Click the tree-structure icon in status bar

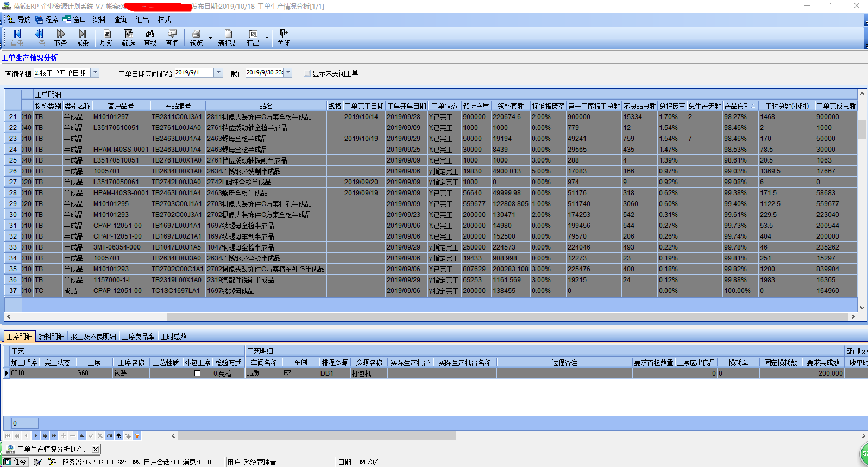52,462
